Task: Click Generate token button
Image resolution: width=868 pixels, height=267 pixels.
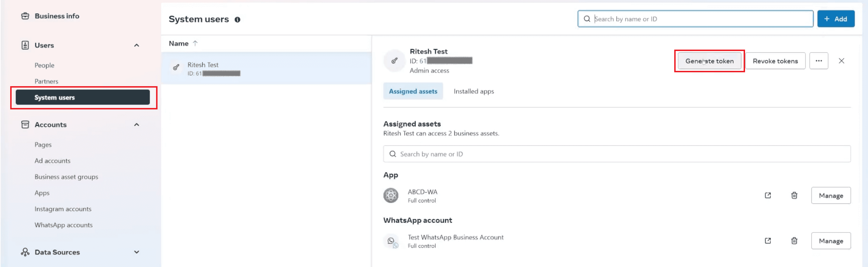Action: pos(709,61)
